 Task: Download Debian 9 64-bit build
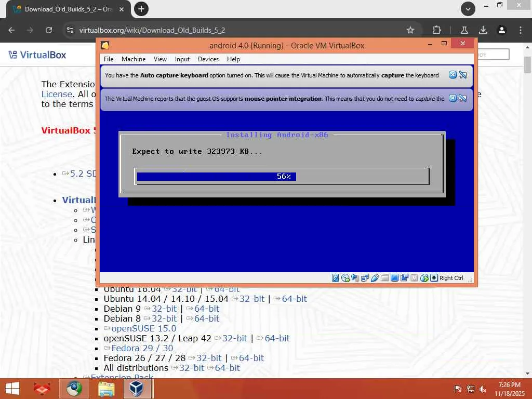pos(207,309)
